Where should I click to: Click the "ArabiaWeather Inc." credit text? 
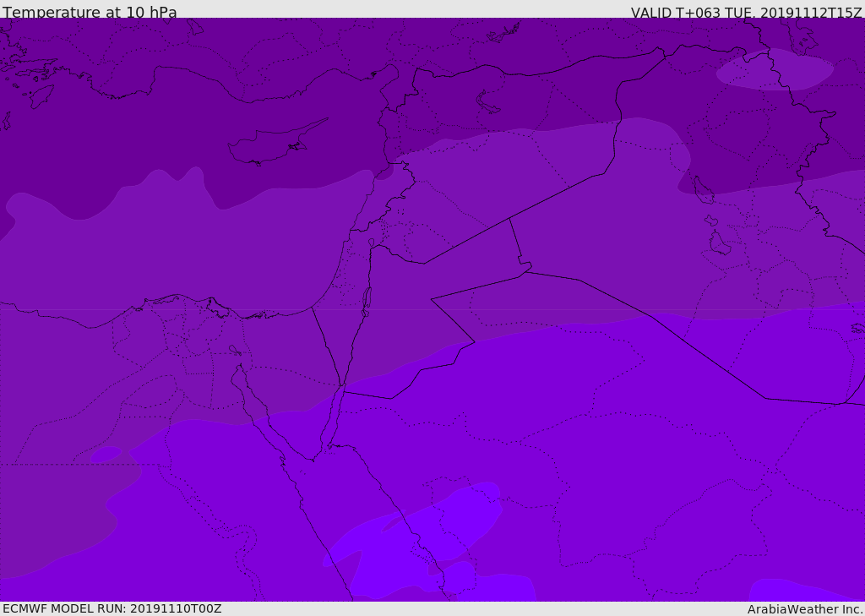click(x=805, y=609)
